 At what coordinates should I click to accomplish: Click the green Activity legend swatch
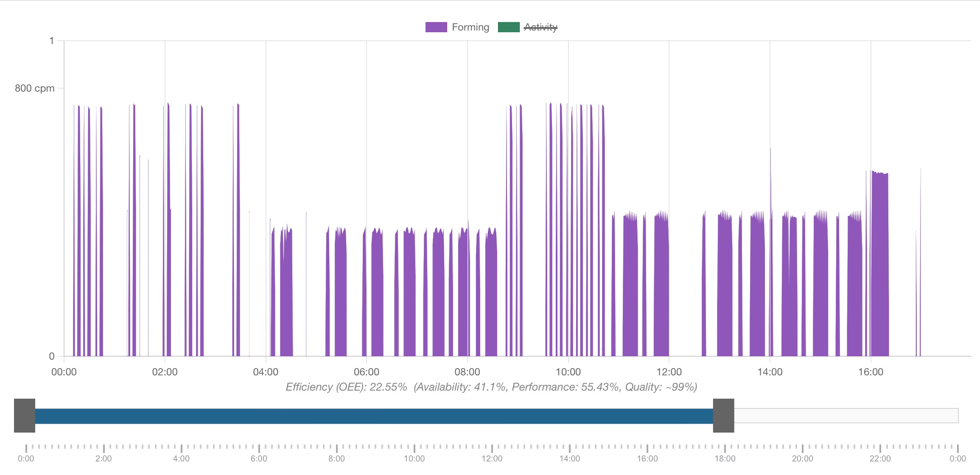(x=508, y=27)
